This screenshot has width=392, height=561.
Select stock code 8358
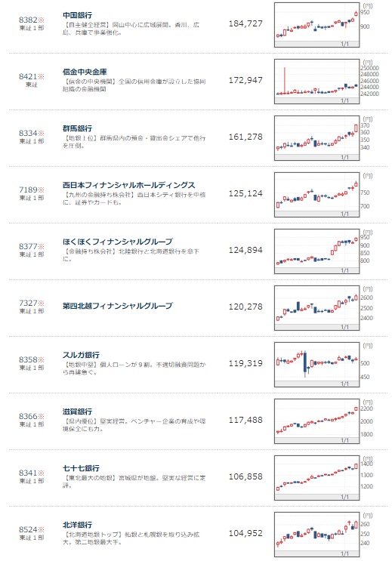click(x=28, y=359)
